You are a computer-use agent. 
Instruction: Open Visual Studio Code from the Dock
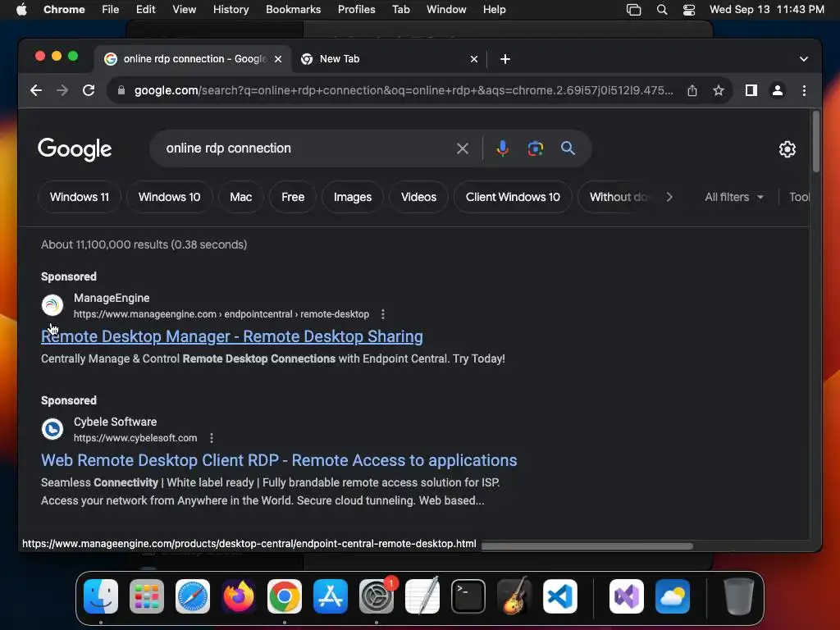[x=559, y=596]
